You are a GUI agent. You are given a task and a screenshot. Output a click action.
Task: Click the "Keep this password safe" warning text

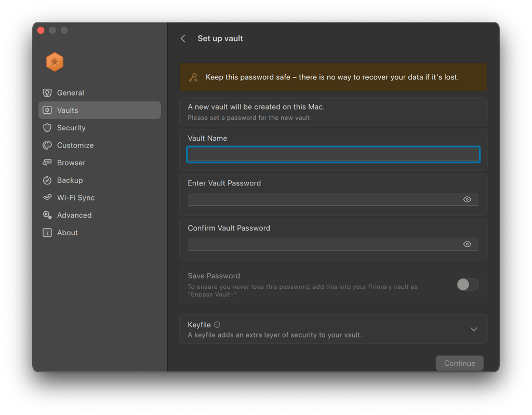click(x=332, y=77)
